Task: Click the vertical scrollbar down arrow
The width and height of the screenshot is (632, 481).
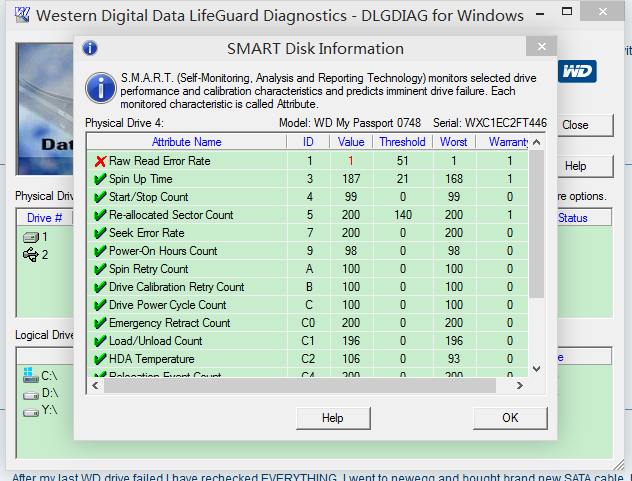Action: [536, 369]
